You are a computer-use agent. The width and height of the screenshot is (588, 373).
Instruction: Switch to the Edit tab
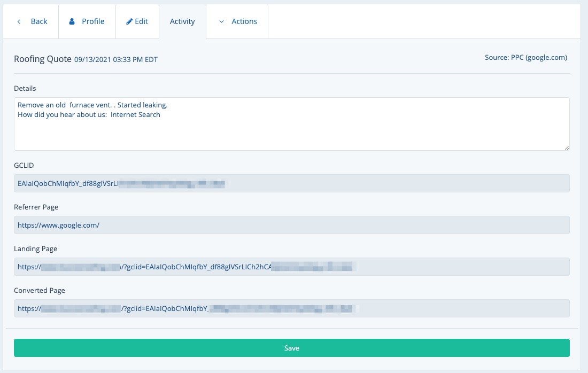coord(141,22)
